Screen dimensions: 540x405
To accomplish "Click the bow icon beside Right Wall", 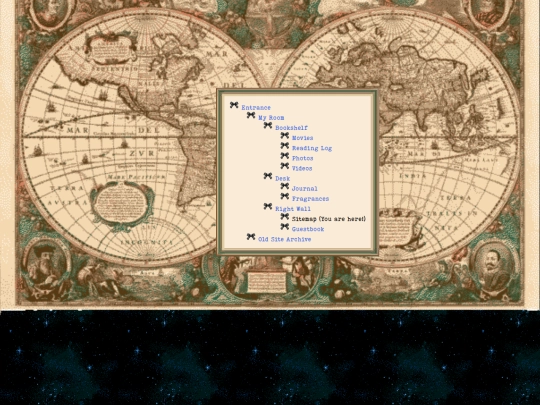I will point(268,206).
